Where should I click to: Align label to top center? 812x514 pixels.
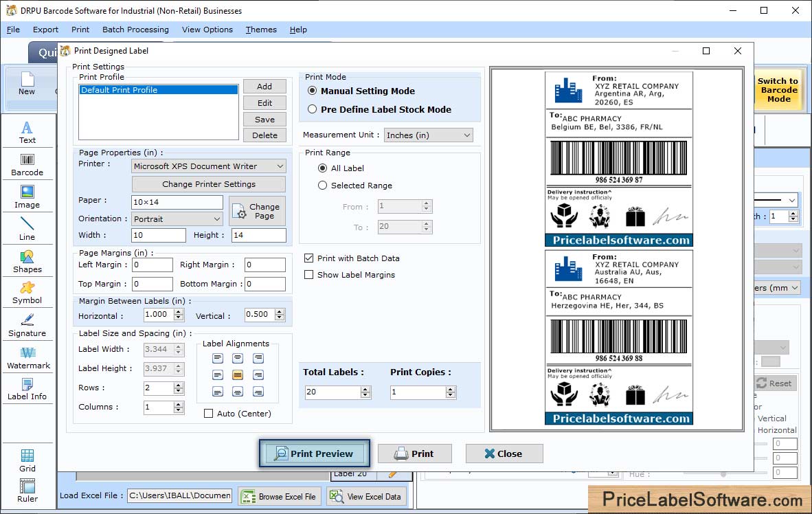point(238,358)
